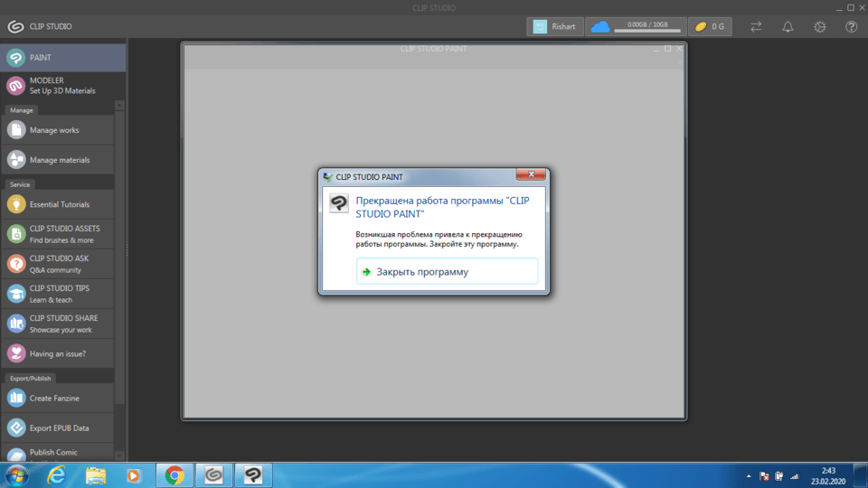This screenshot has width=868, height=488.
Task: Click the Manage section label
Action: (22, 110)
